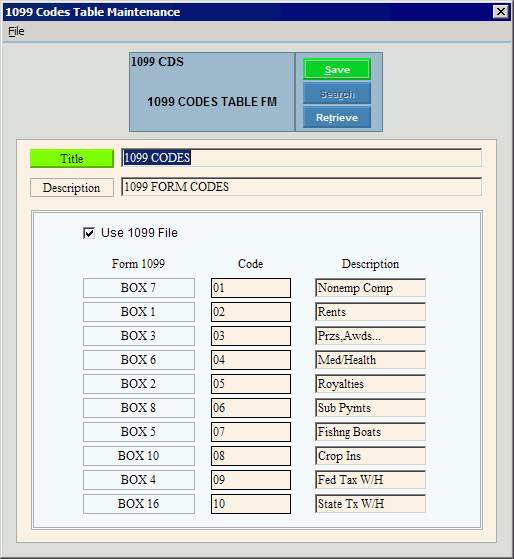The width and height of the screenshot is (514, 559).
Task: Select the Royalties description field
Action: 370,384
